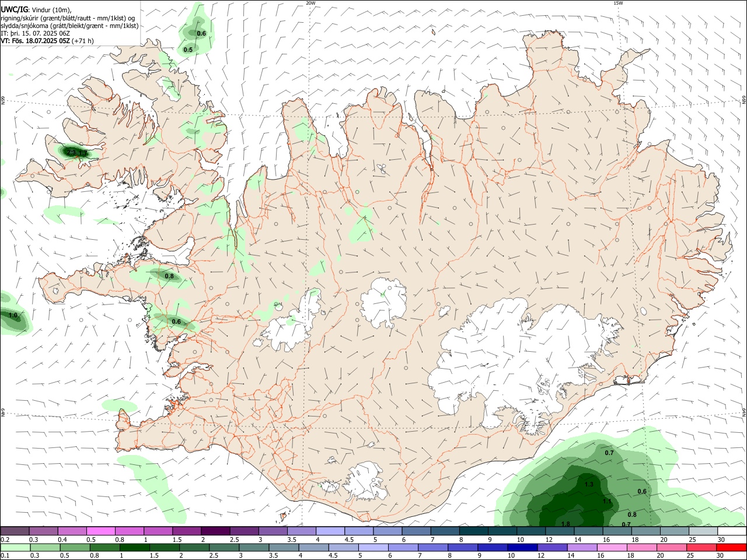Select the pale grey swatch labeled 25 in upper legend
Screen dimensions: 747x560
[x=703, y=531]
